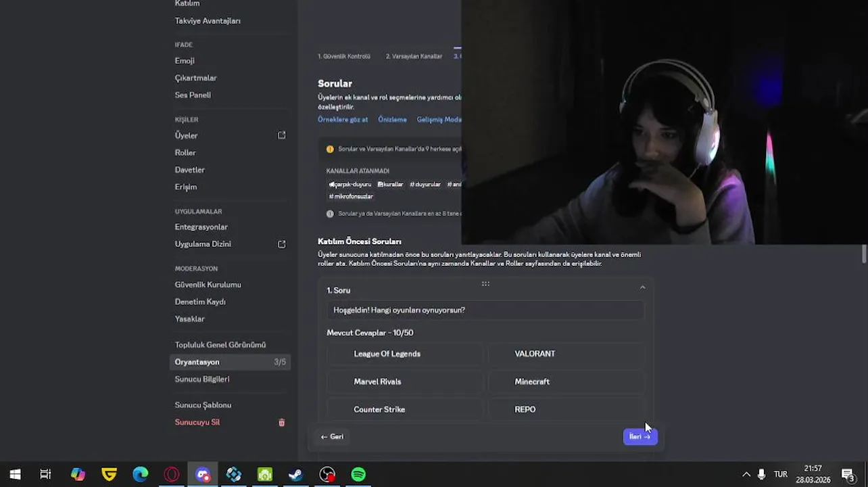Open notification center icon
Viewport: 868px width, 487px height.
pyautogui.click(x=848, y=475)
